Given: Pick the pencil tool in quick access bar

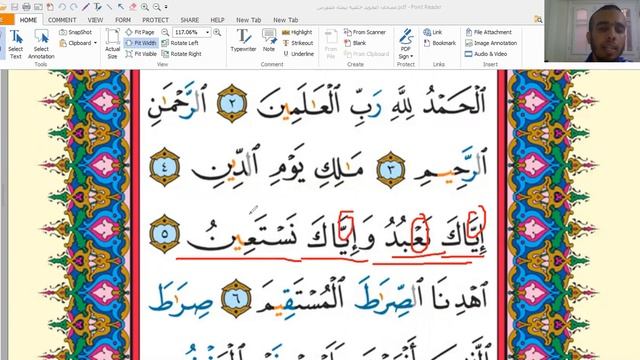Looking at the screenshot, I should [x=86, y=7].
